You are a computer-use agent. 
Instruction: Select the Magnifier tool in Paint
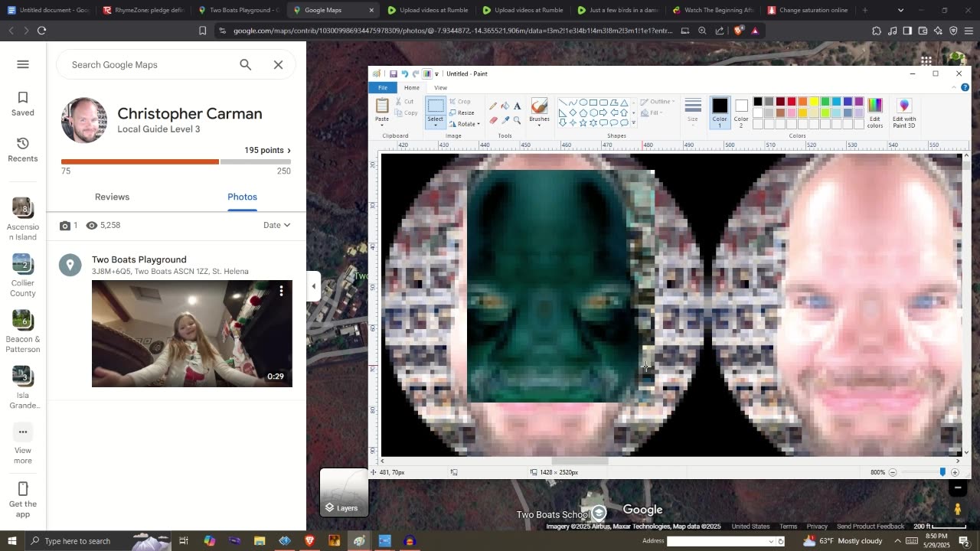click(x=518, y=120)
